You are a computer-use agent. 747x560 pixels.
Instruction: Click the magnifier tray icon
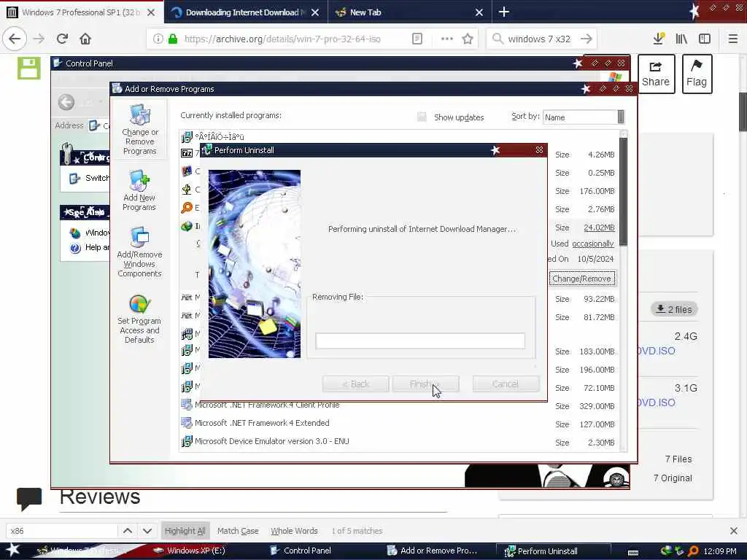(x=693, y=551)
